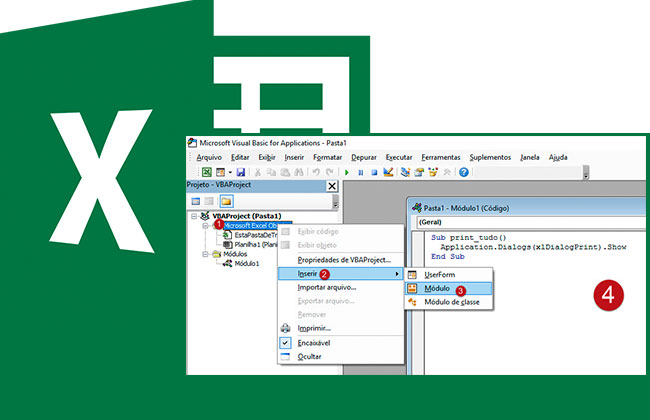The height and width of the screenshot is (420, 650).
Task: Click View Object icon in Project pane
Action: [x=209, y=202]
